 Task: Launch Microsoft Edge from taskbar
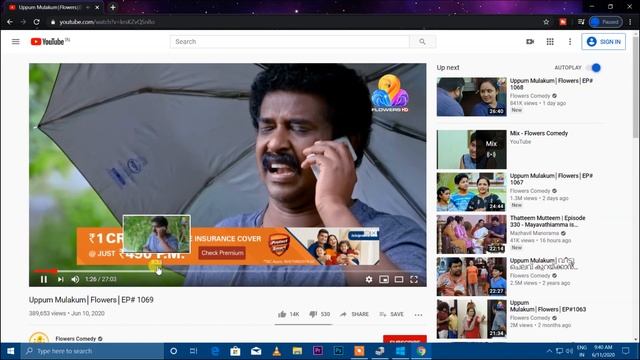215,351
